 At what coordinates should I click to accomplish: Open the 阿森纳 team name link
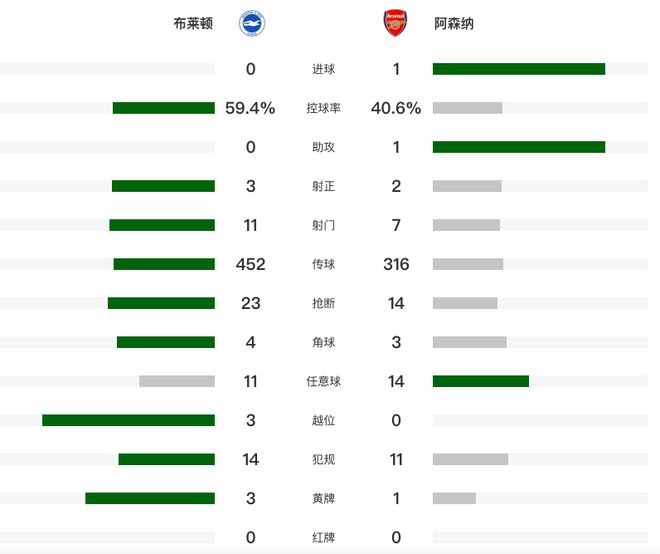click(x=454, y=23)
